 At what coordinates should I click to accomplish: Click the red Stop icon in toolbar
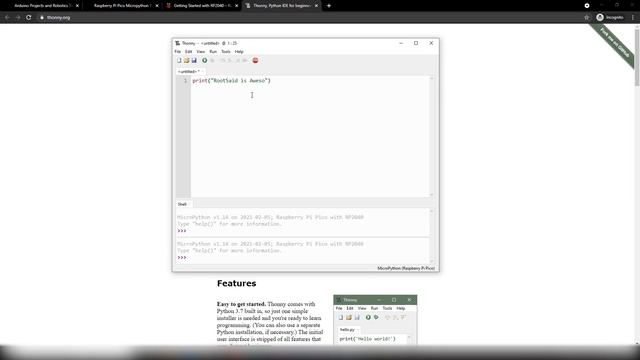255,60
